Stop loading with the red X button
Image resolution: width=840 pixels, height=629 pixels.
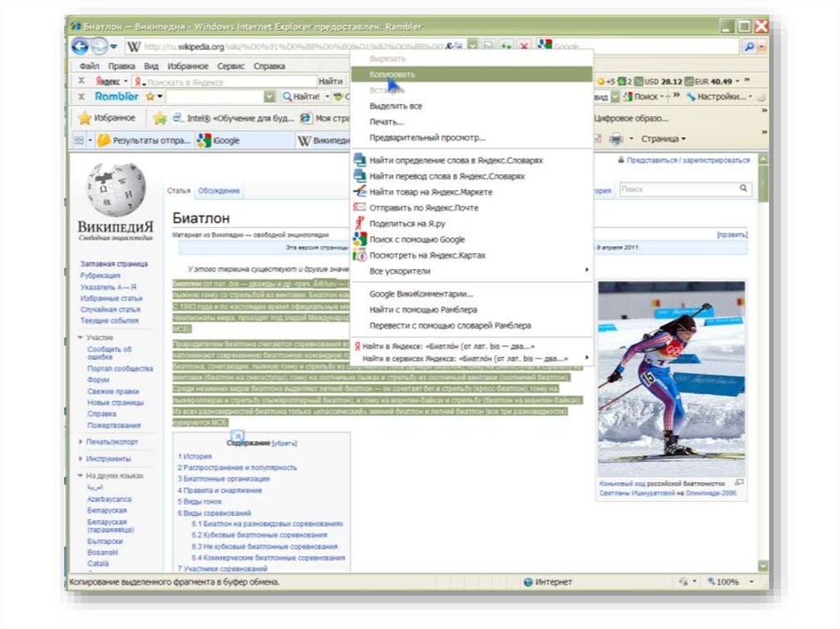[x=524, y=47]
